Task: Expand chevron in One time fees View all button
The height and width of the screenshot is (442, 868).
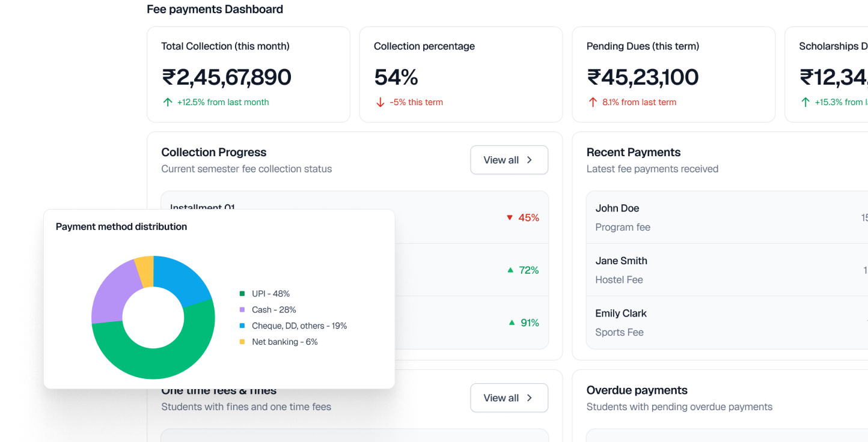Action: 529,398
